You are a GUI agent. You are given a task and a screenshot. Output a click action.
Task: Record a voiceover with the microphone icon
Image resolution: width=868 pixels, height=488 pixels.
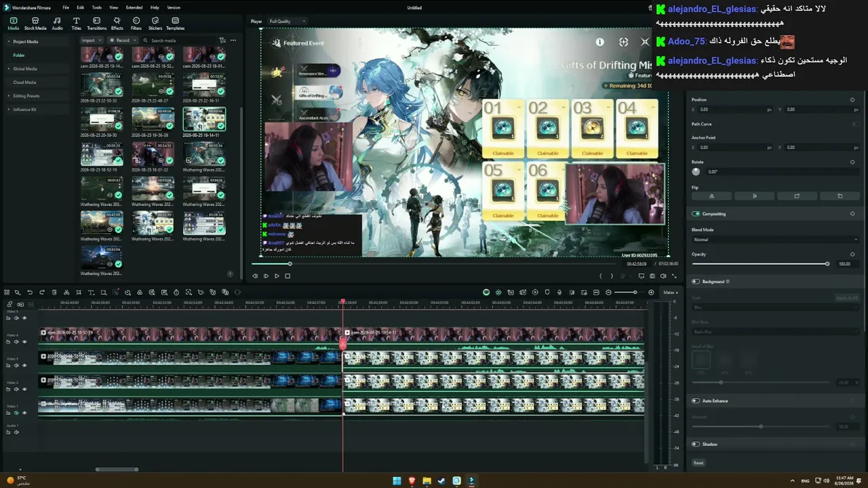pos(559,292)
